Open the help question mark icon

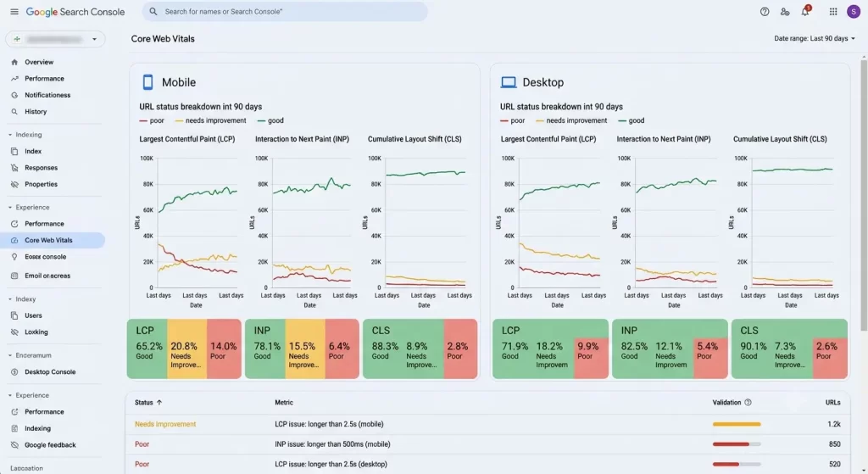pos(765,12)
